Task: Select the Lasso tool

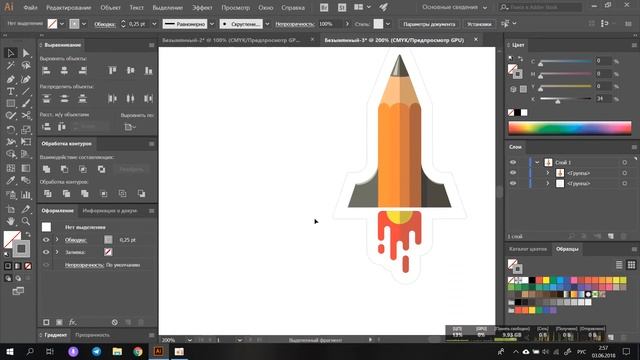Action: click(x=26, y=66)
